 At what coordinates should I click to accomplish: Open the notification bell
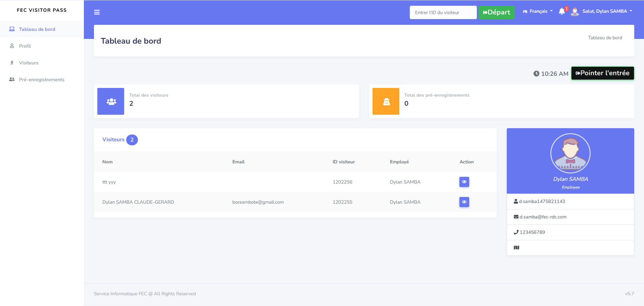tap(562, 11)
